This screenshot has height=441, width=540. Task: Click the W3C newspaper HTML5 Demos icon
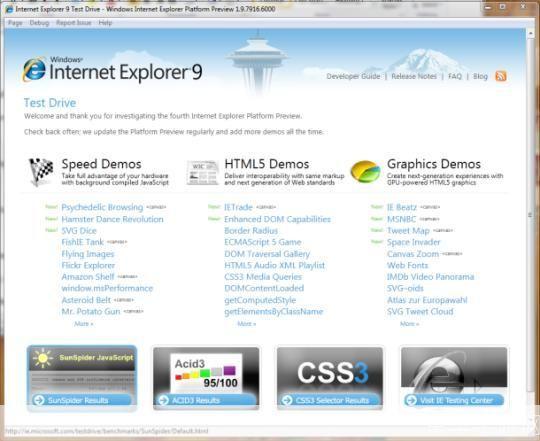[202, 172]
